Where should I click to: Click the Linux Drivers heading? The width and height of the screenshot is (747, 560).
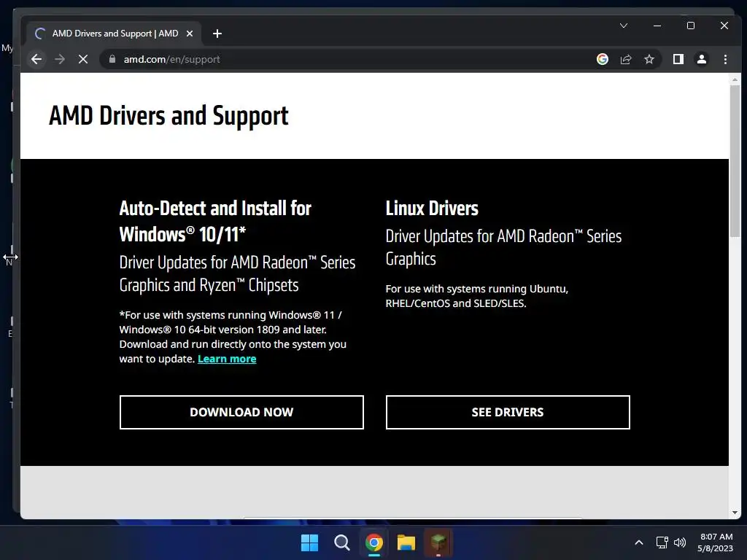[x=432, y=208]
